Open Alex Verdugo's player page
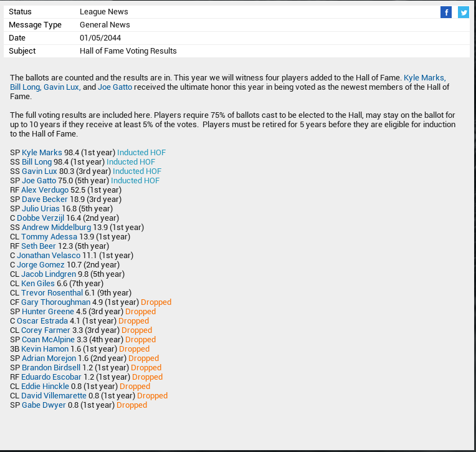 tap(45, 190)
